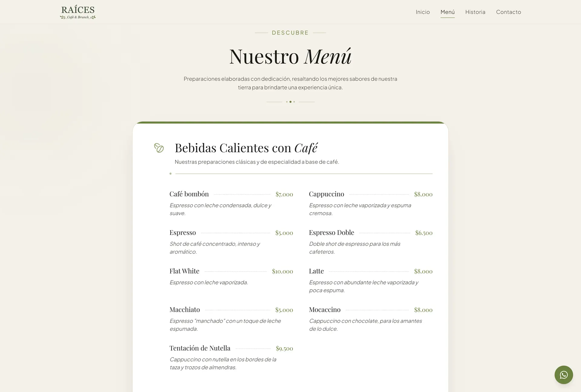Click the intro paragraph under Nuestro Menú

[x=290, y=83]
